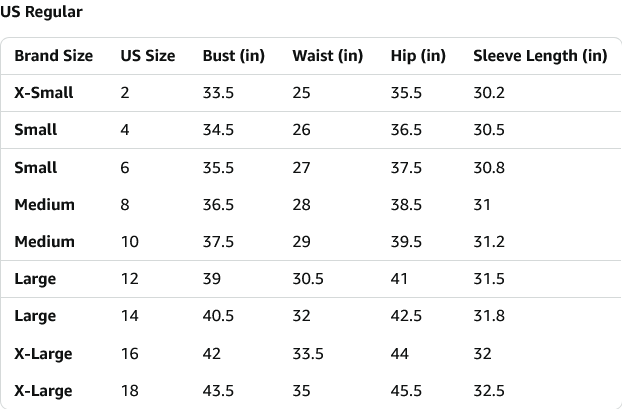Select the sleeve length value 30.2
The height and width of the screenshot is (409, 622).
tap(488, 93)
